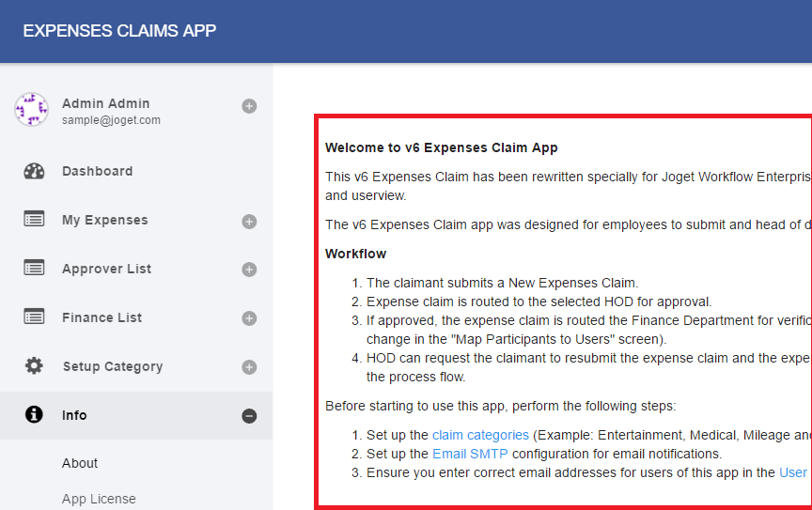Viewport: 812px width, 510px height.
Task: Click the Setup Category gear icon
Action: (34, 366)
